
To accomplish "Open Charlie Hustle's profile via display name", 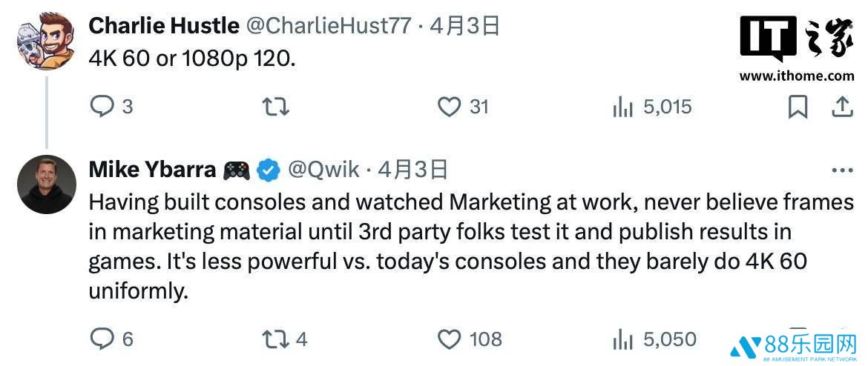I will tap(163, 26).
